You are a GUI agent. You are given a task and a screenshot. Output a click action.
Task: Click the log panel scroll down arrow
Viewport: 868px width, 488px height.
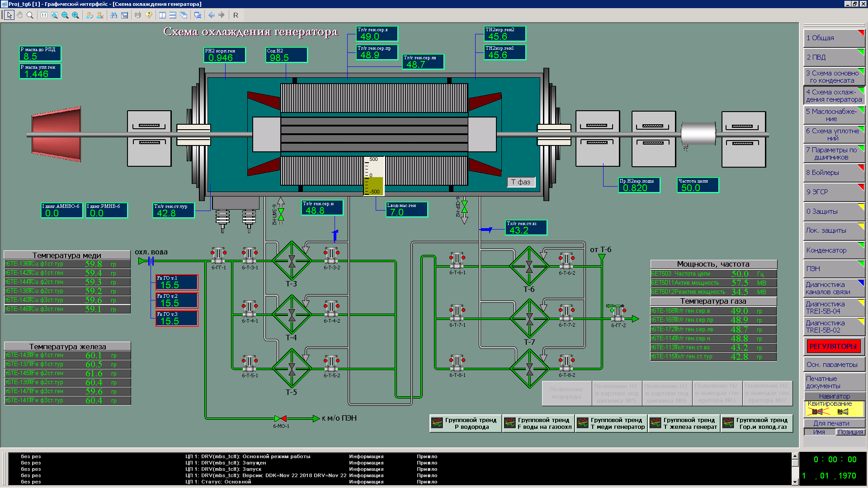tap(795, 482)
